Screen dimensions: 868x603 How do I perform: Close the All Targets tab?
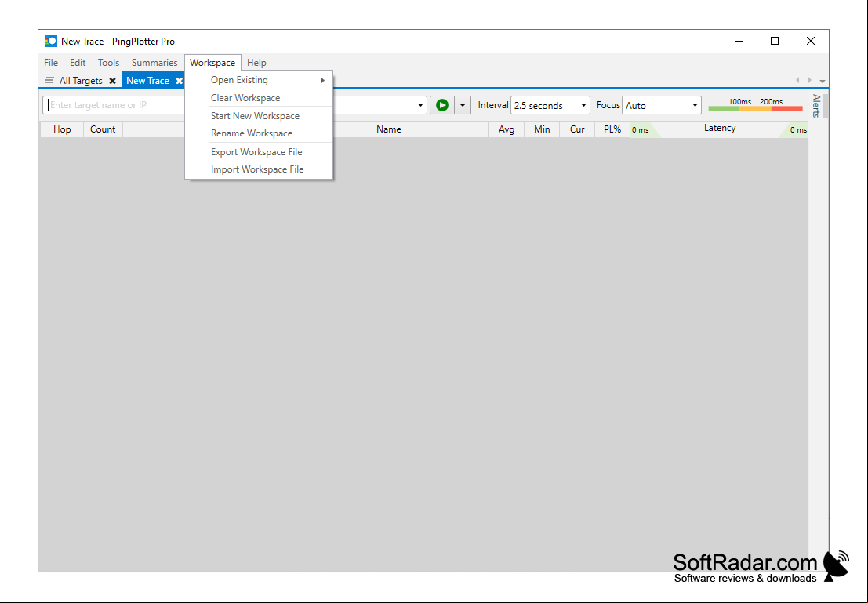(112, 81)
